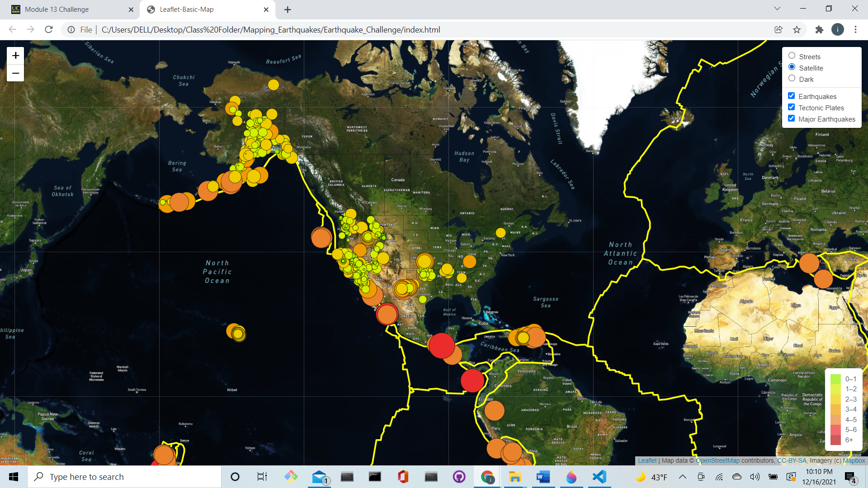The image size is (868, 488).
Task: Open Cortana from the taskbar
Action: pyautogui.click(x=235, y=477)
